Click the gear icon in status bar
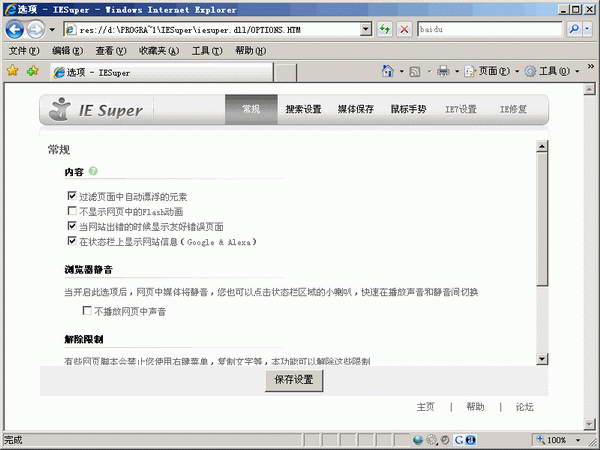This screenshot has height=450, width=600. (432, 440)
